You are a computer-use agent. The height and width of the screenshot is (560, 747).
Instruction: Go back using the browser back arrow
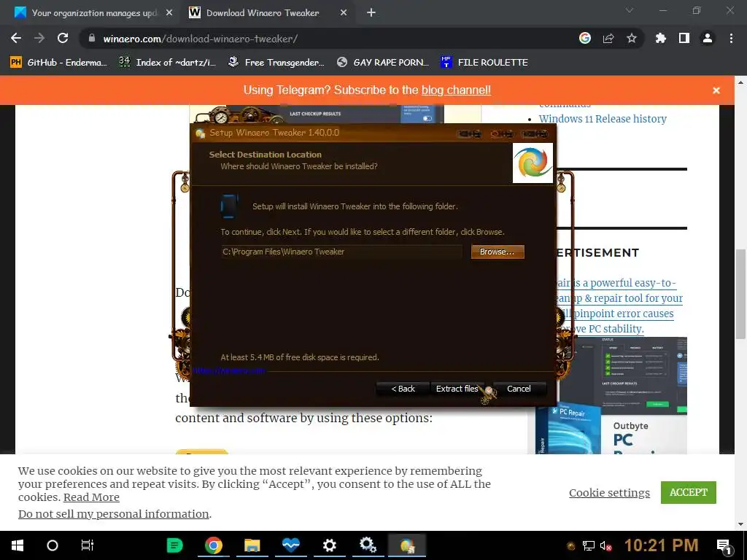pyautogui.click(x=16, y=39)
